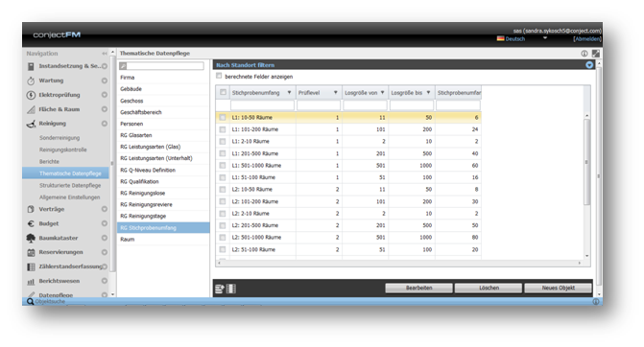Click the Prüflevel filter input field
The height and width of the screenshot is (347, 644).
click(319, 105)
